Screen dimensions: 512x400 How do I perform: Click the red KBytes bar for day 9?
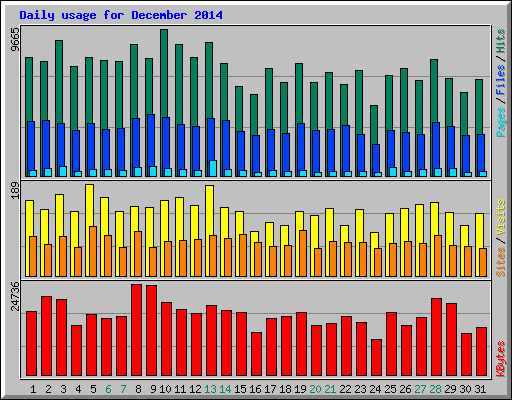click(151, 330)
